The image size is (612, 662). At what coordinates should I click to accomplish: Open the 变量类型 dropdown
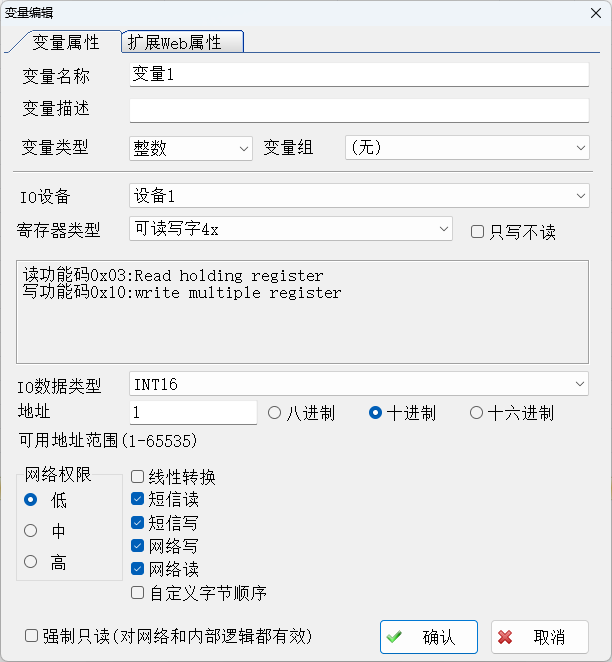[x=191, y=148]
